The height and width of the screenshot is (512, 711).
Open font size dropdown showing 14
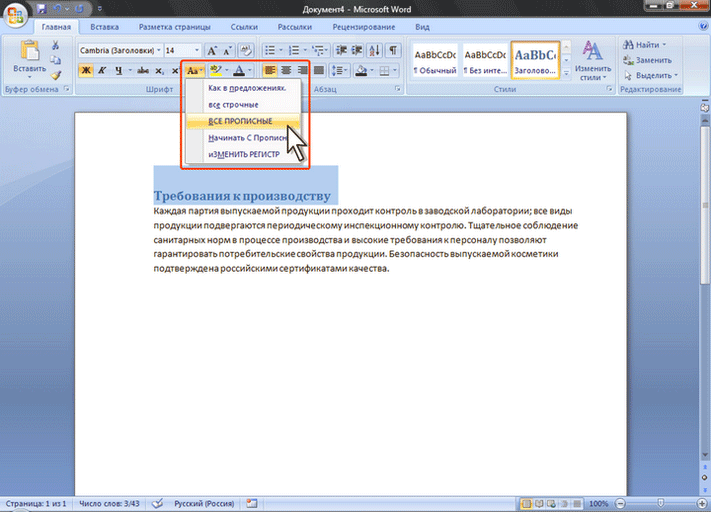tap(197, 50)
